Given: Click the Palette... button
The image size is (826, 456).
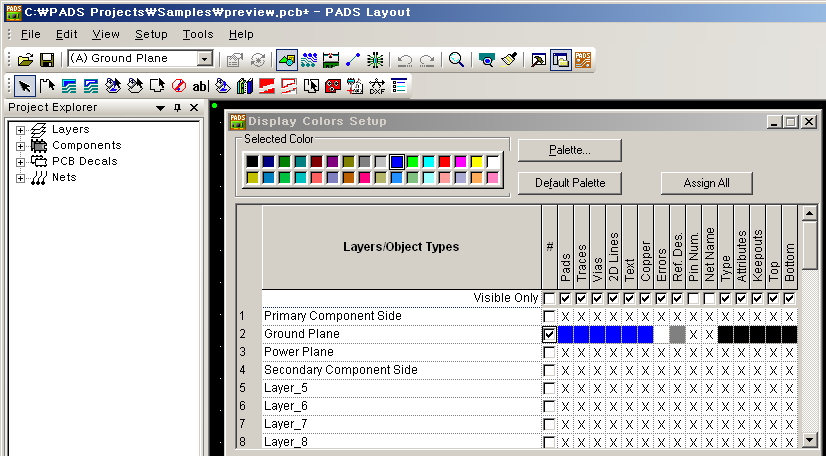Looking at the screenshot, I should [x=569, y=150].
